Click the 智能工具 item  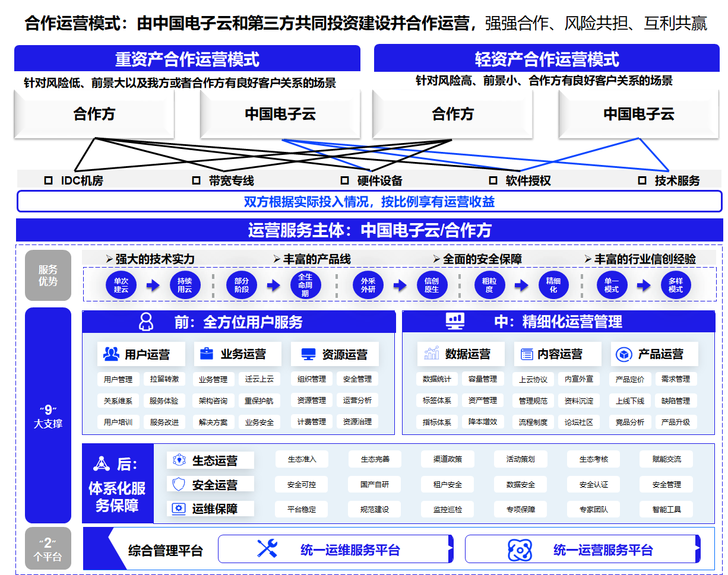coord(667,509)
